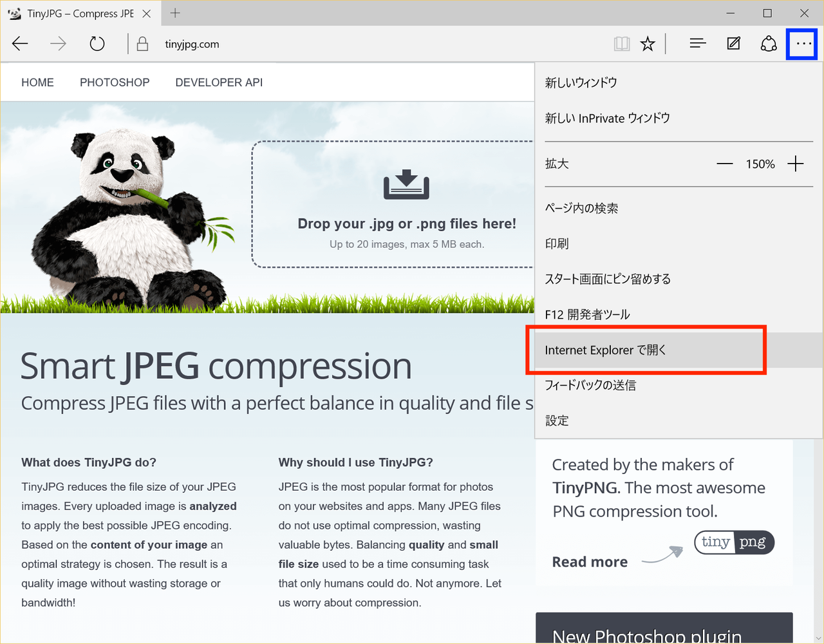Click the download tray upload icon
The image size is (824, 644).
coord(406,184)
